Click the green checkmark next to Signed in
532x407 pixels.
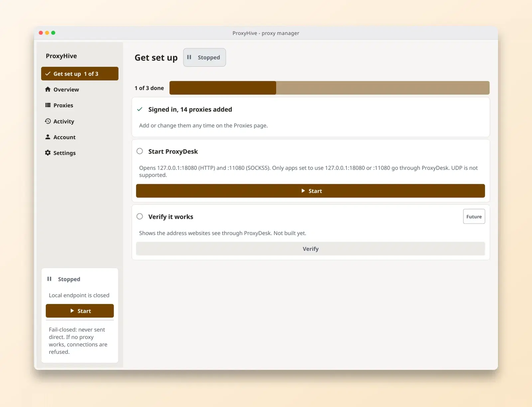(x=140, y=109)
